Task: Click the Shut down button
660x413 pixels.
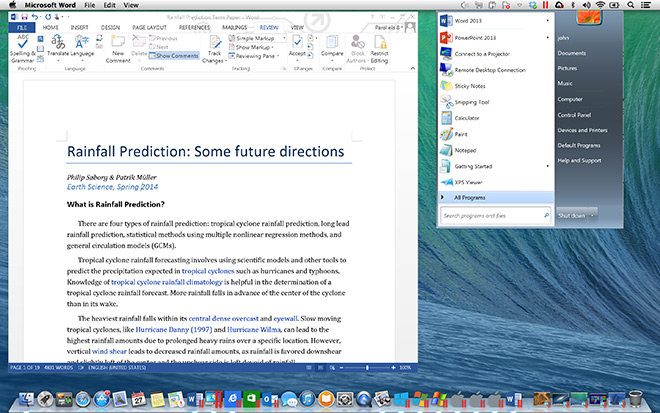Action: pyautogui.click(x=572, y=215)
